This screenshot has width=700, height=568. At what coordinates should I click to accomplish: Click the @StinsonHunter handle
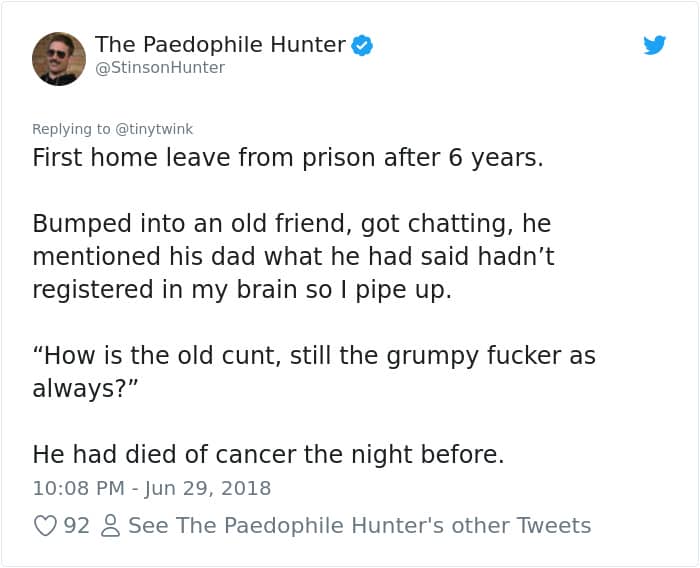click(x=160, y=68)
